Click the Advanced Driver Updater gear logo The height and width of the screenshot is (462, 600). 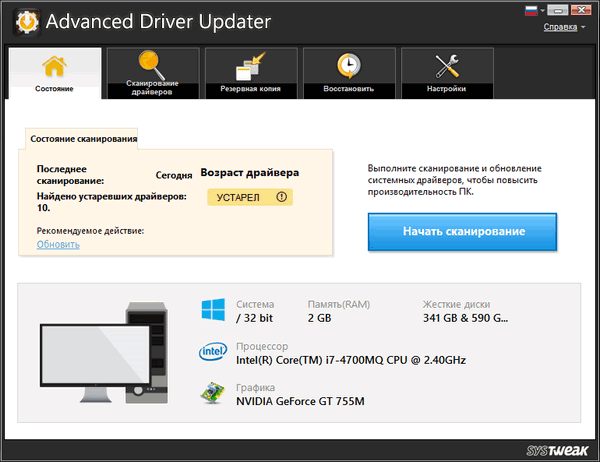(27, 22)
